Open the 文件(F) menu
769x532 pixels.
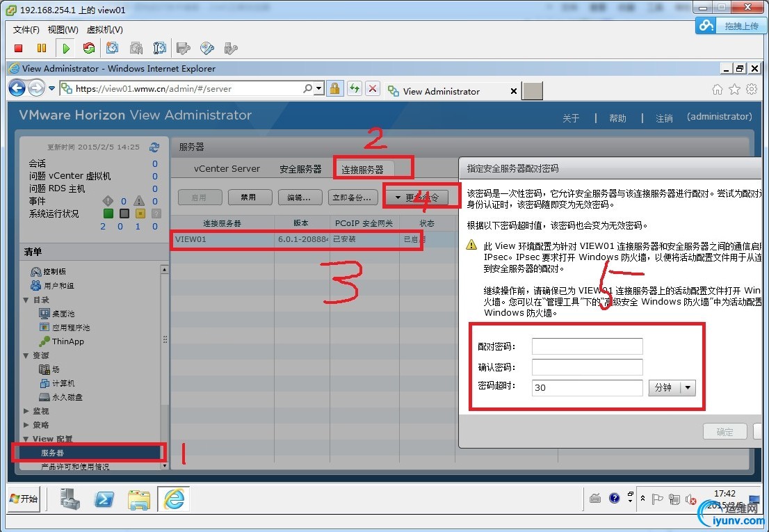[x=26, y=29]
